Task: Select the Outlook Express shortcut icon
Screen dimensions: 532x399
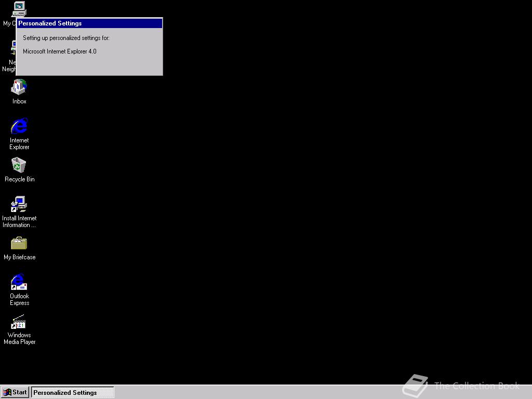Action: click(19, 282)
